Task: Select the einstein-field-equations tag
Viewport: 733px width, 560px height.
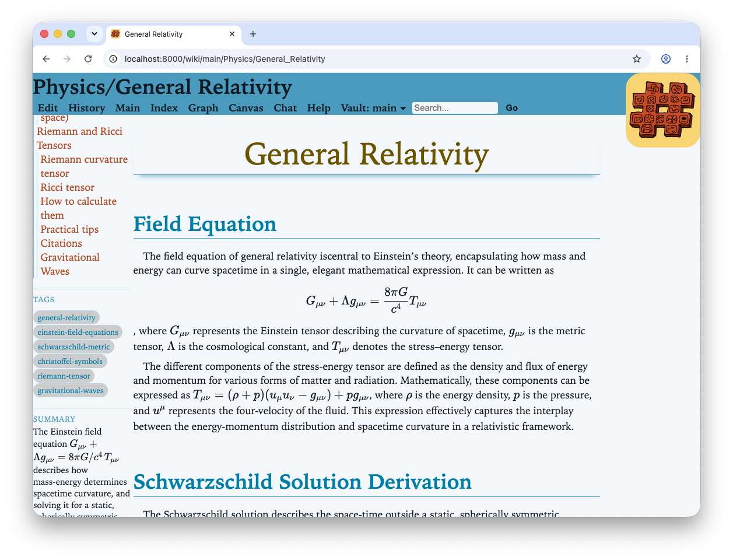Action: point(78,332)
